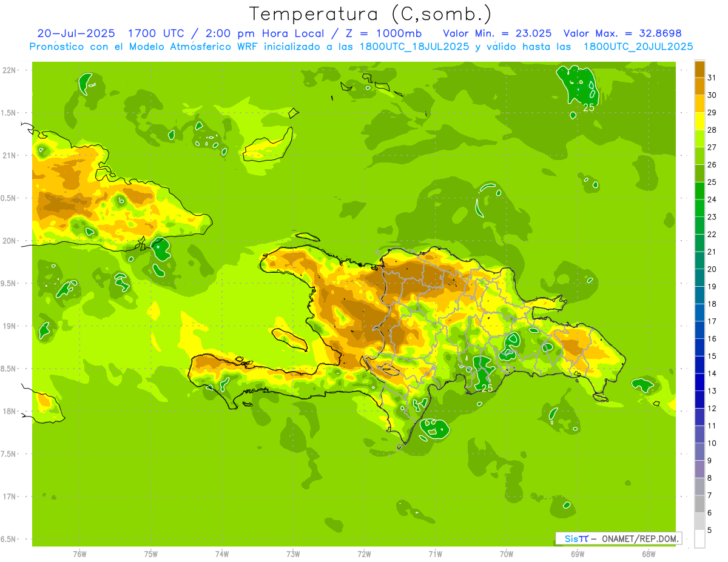Click the '19N' latitude axis label
728x562 pixels.
[x=9, y=326]
